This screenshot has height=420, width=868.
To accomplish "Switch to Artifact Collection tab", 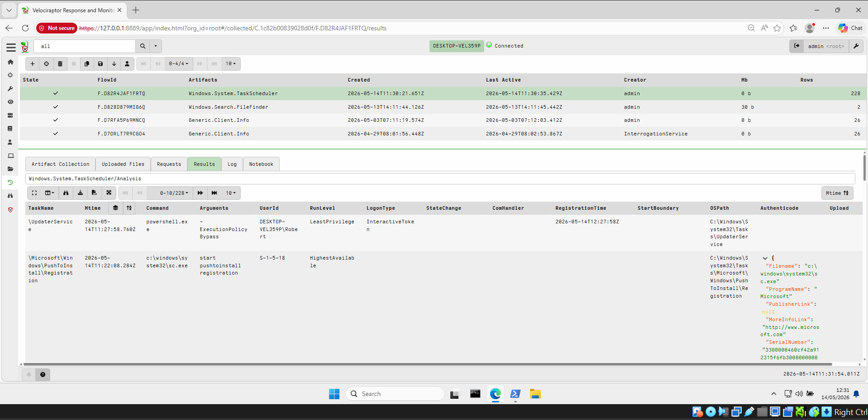I will click(61, 164).
